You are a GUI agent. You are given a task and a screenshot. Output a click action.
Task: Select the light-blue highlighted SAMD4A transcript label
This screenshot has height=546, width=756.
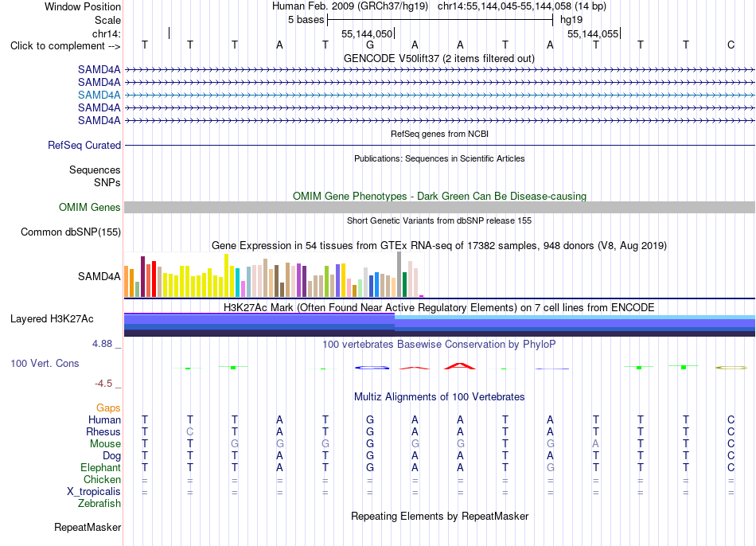point(99,95)
